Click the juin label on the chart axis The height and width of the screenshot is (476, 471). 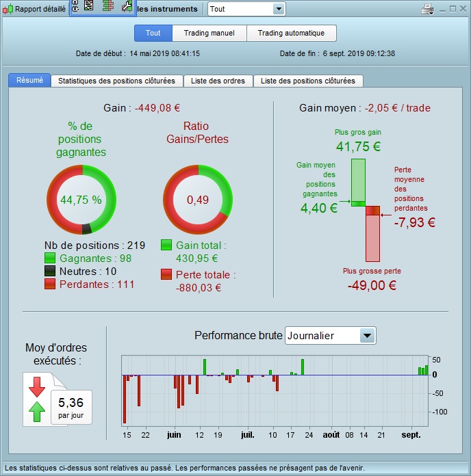click(x=174, y=435)
